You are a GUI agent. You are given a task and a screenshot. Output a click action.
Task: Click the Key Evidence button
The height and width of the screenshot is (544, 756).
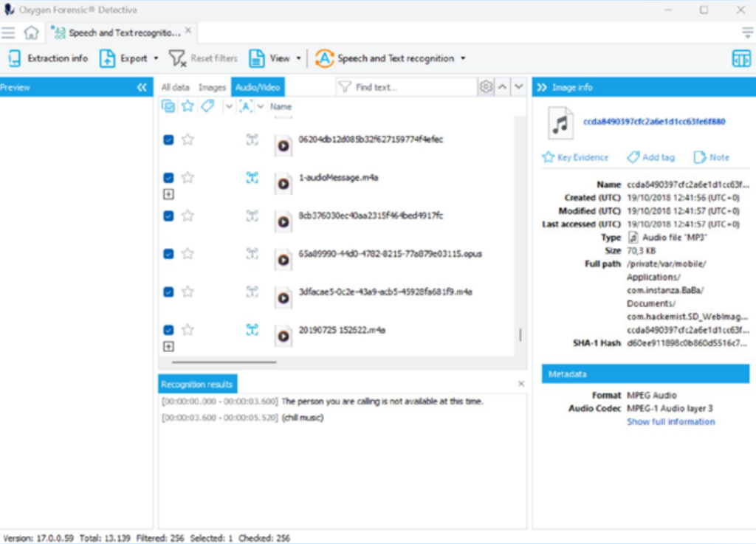coord(575,157)
